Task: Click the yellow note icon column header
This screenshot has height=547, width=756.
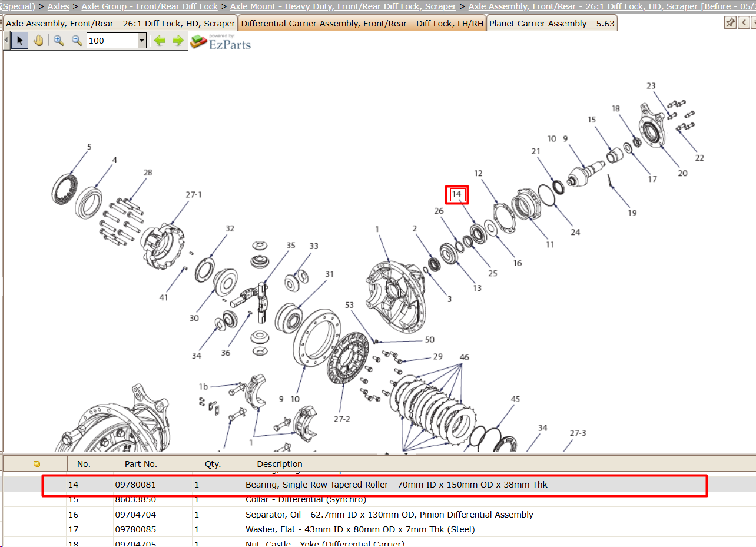Action: [37, 463]
